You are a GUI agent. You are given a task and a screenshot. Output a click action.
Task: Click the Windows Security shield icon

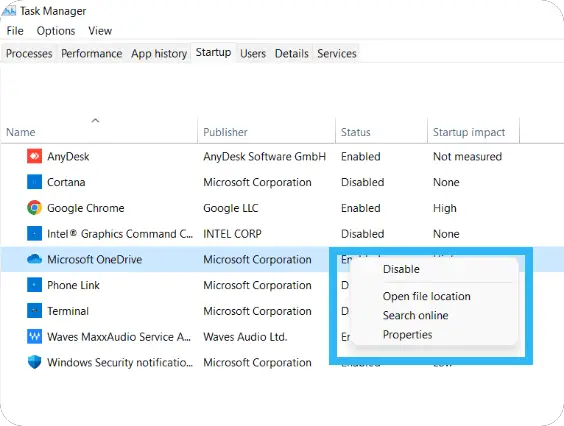point(35,362)
